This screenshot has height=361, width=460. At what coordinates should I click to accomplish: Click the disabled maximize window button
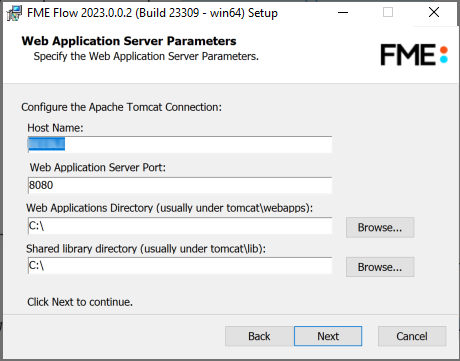point(388,13)
